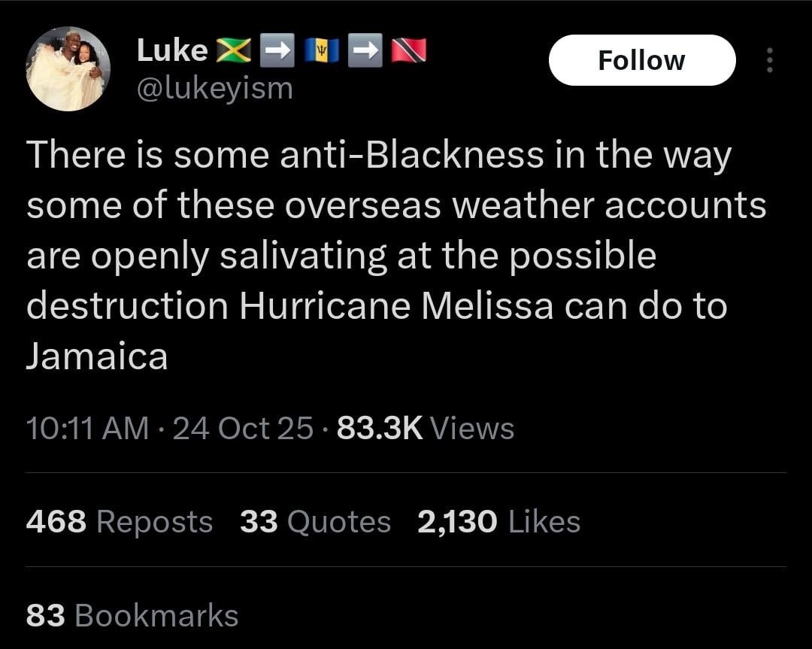Click the Jamaica flag emoji
812x649 pixels.
click(234, 50)
